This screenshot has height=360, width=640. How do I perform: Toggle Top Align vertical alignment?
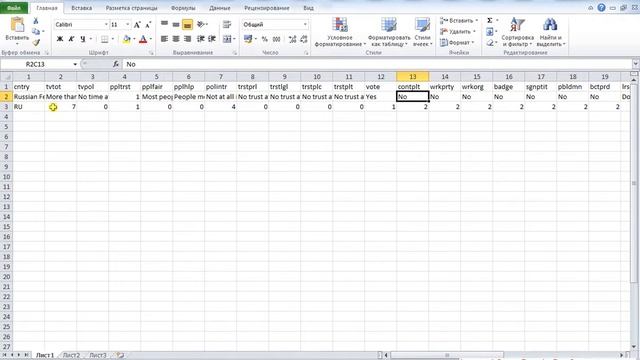coord(164,24)
